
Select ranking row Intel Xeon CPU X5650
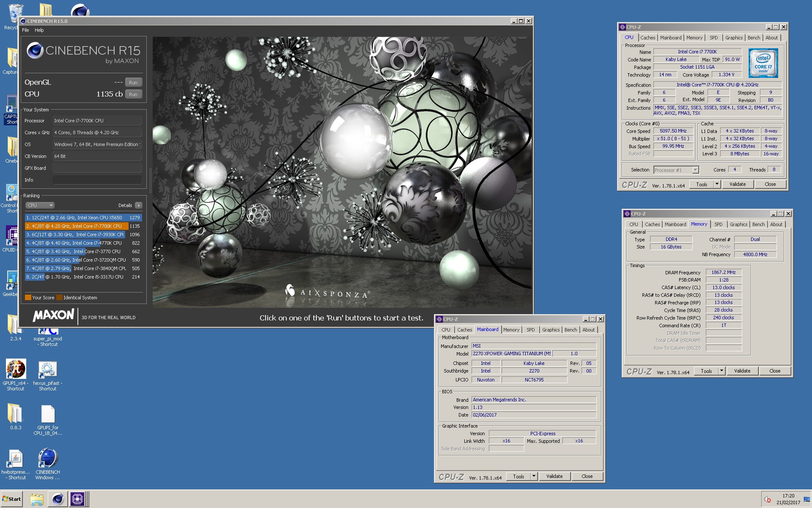(83, 218)
